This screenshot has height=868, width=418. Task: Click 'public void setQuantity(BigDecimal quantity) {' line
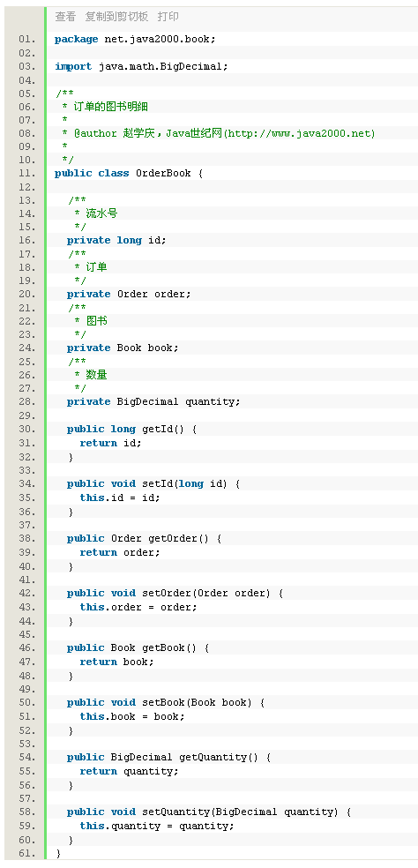coord(209,812)
